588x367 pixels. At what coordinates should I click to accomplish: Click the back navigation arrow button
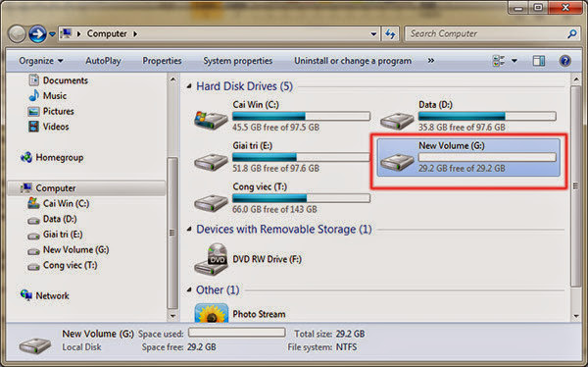pos(17,33)
